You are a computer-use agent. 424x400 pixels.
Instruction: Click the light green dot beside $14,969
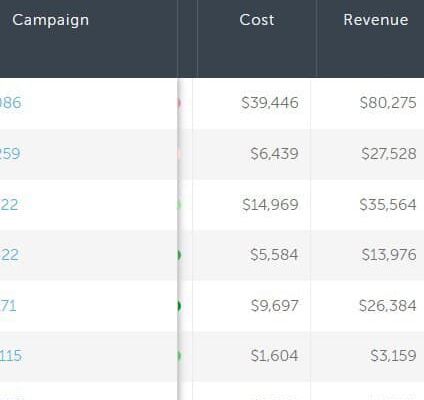point(179,205)
